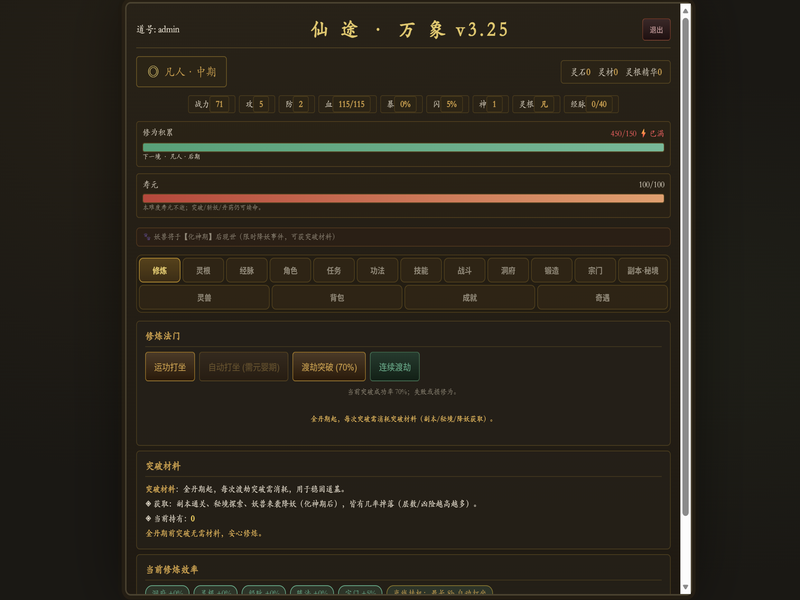The height and width of the screenshot is (600, 800).
Task: Click the 血 115/115 stat chip
Action: (x=347, y=104)
